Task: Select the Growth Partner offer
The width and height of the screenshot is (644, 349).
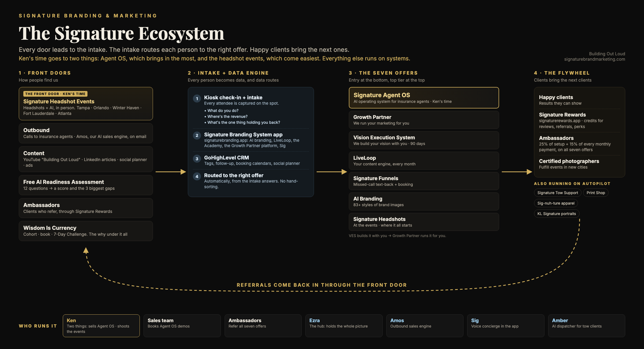Action: pos(424,120)
